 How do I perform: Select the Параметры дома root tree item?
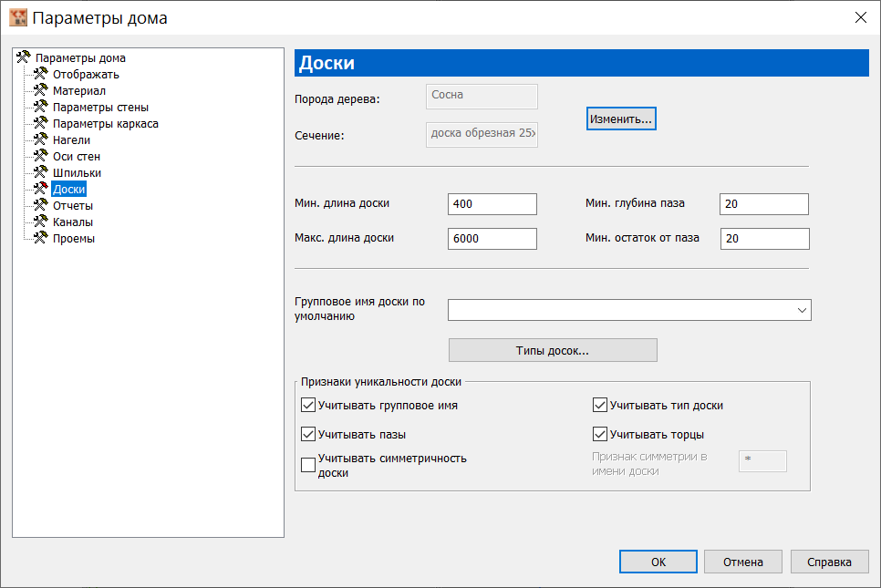tap(80, 57)
